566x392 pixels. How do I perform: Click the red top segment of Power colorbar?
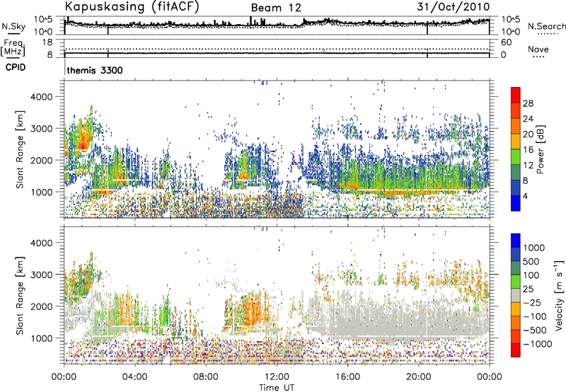[516, 96]
